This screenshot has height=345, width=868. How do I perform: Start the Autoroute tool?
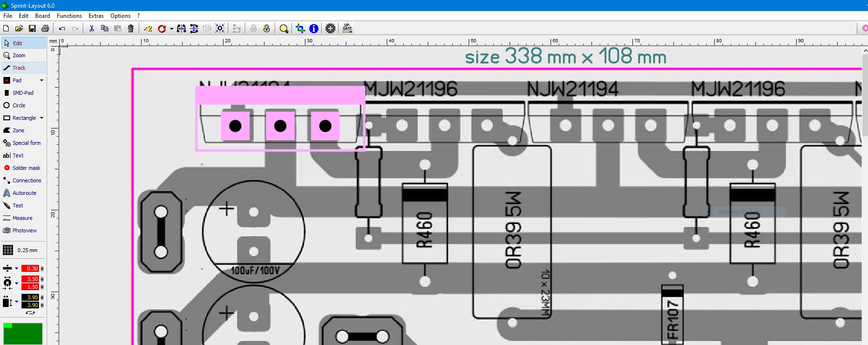24,193
